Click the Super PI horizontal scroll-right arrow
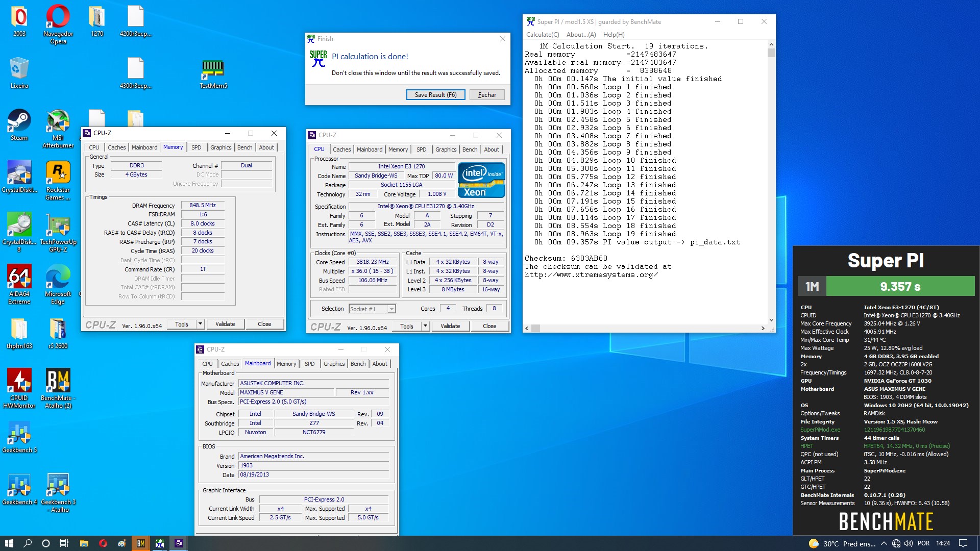 click(x=763, y=328)
